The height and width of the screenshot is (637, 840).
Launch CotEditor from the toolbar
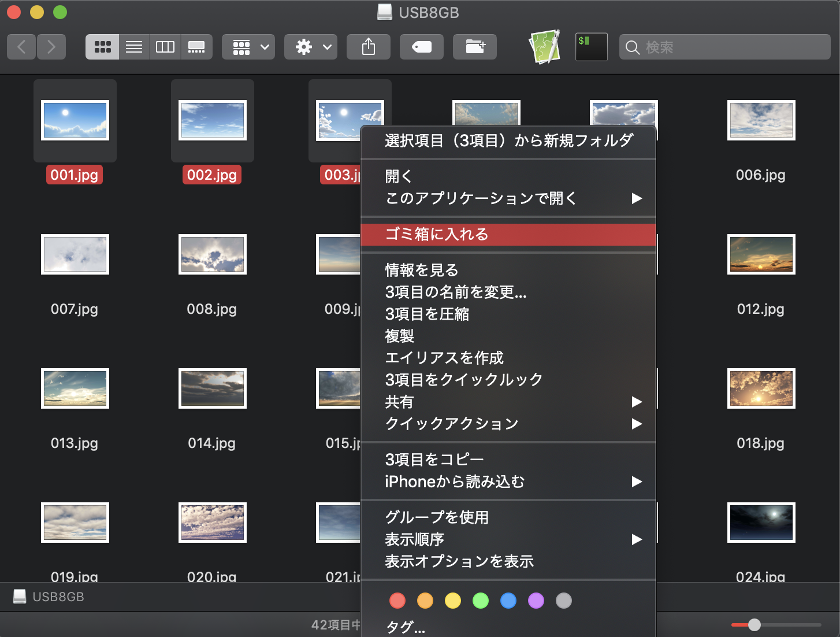(x=544, y=47)
